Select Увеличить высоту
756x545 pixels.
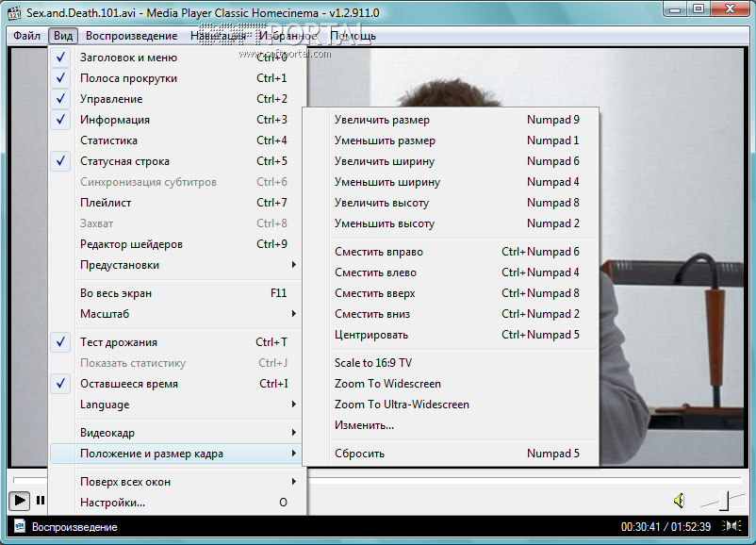(x=451, y=203)
